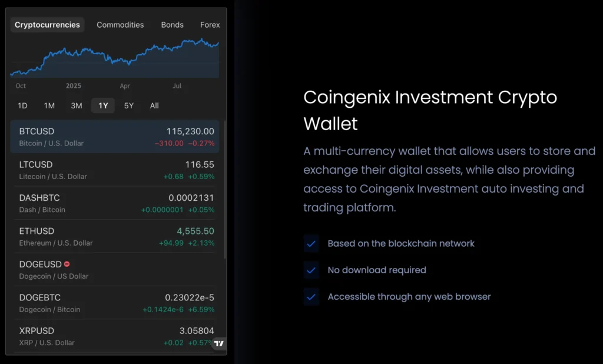Click the web browser accessibility checkmark

pos(312,297)
